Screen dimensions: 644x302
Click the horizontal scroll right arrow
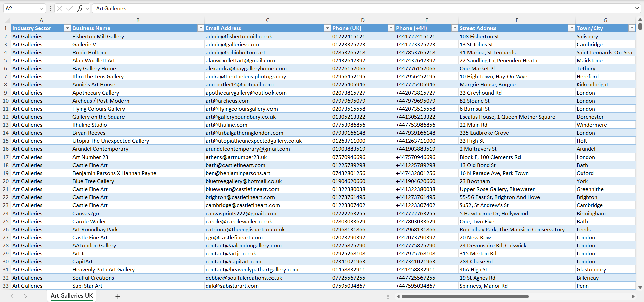coord(633,296)
